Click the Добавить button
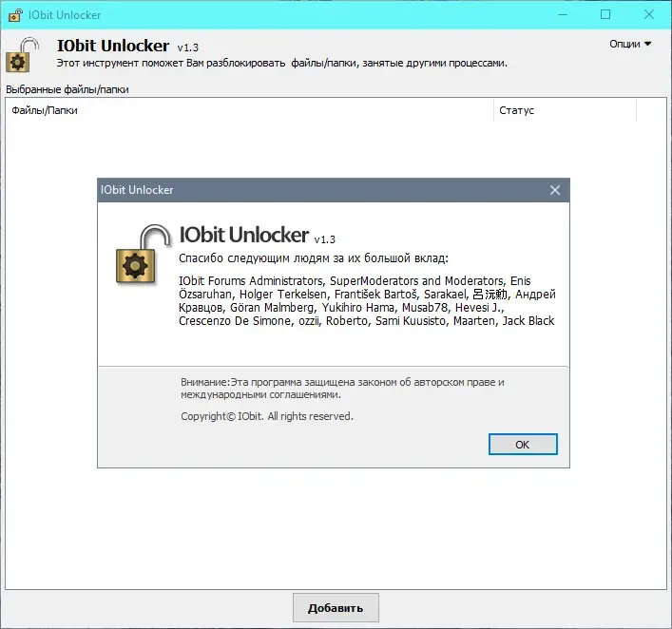672x629 pixels. [x=336, y=607]
